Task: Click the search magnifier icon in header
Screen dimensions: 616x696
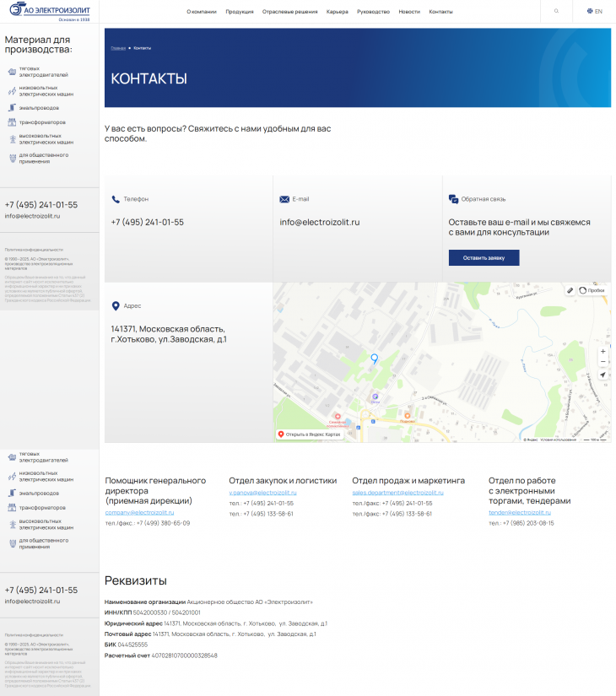Action: click(x=556, y=11)
